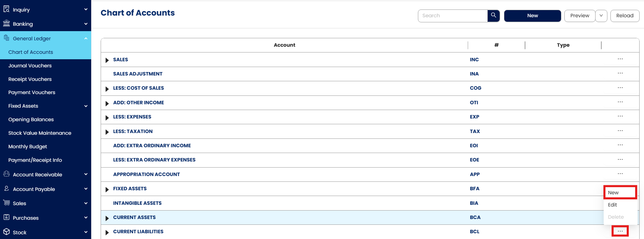Image resolution: width=644 pixels, height=239 pixels.
Task: Click the Reload button
Action: pos(625,16)
